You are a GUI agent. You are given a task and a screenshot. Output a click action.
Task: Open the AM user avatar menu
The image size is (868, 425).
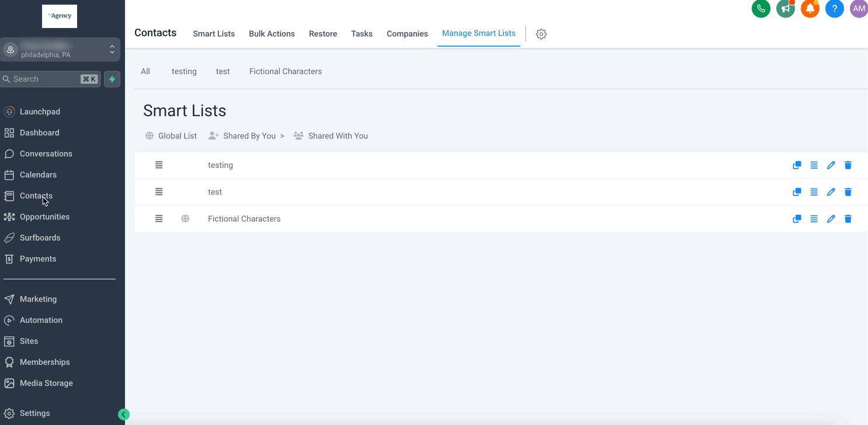coord(859,9)
